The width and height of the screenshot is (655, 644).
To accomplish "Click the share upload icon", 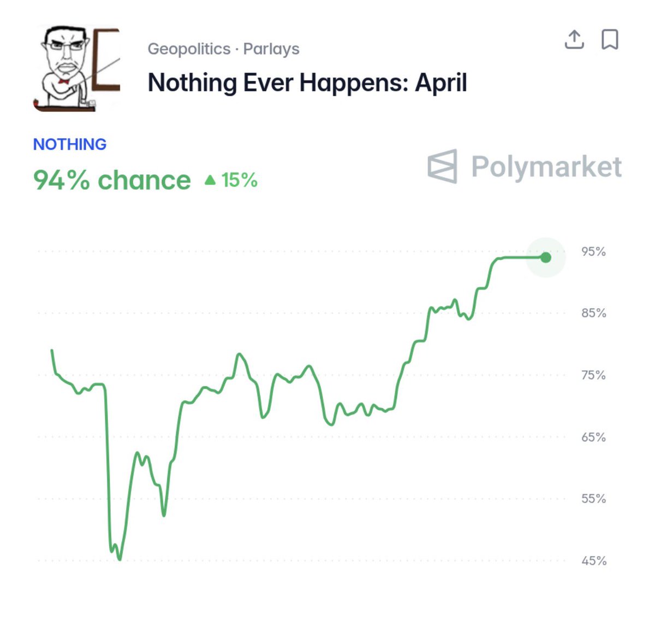I will pos(574,40).
